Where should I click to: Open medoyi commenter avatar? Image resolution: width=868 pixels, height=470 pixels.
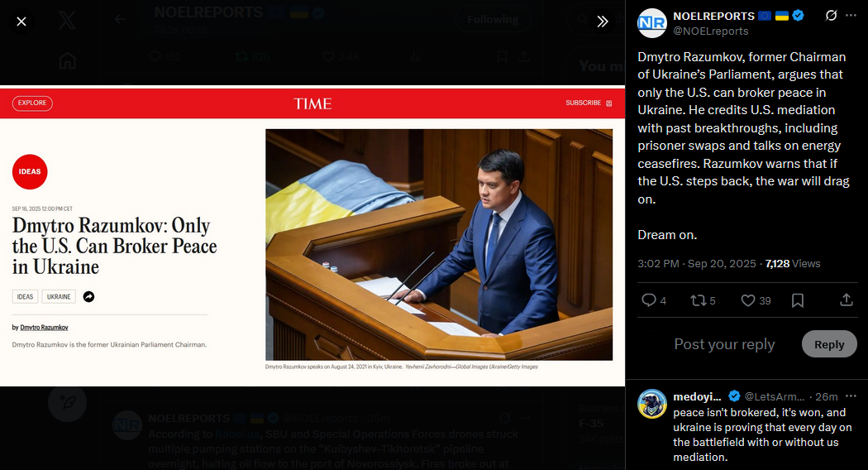point(651,404)
